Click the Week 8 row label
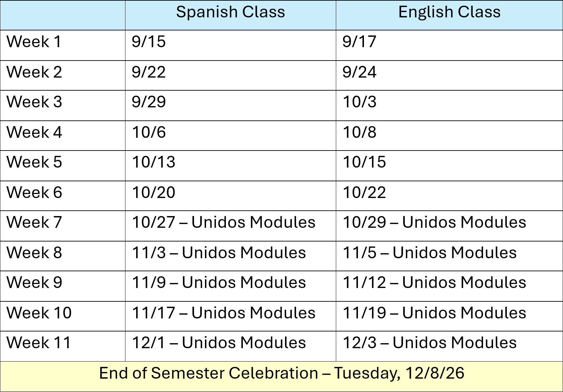Viewport: 563px width, 392px height. pos(63,256)
